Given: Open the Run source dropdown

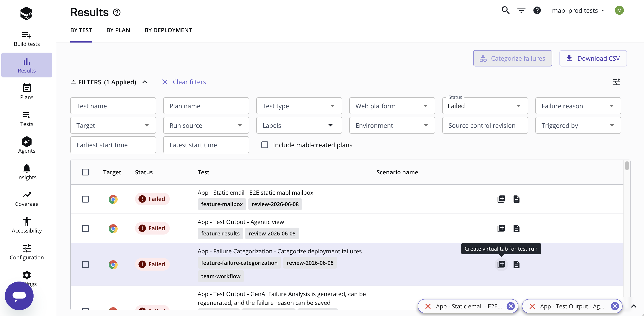Looking at the screenshot, I should (206, 125).
